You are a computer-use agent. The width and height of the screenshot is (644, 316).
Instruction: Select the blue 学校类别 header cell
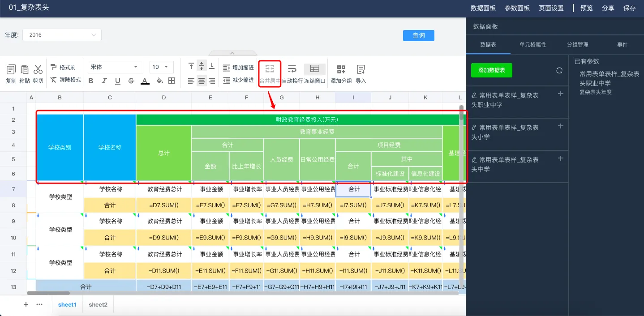(60, 147)
